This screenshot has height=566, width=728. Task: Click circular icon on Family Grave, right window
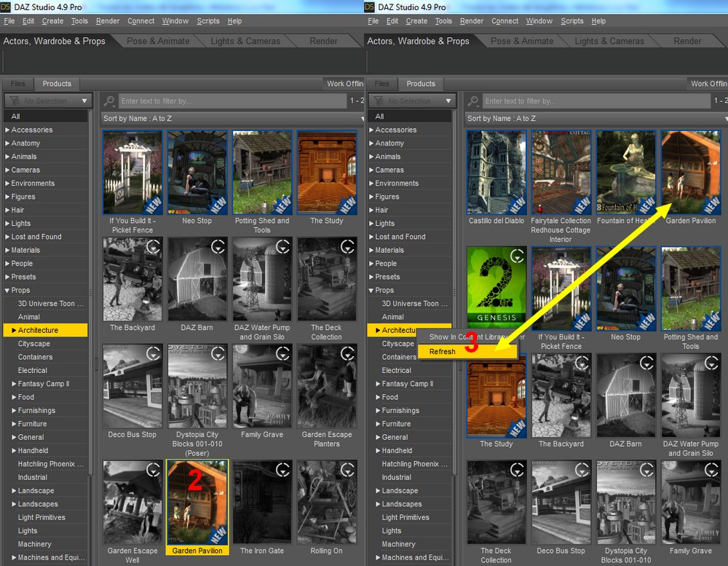coord(711,470)
